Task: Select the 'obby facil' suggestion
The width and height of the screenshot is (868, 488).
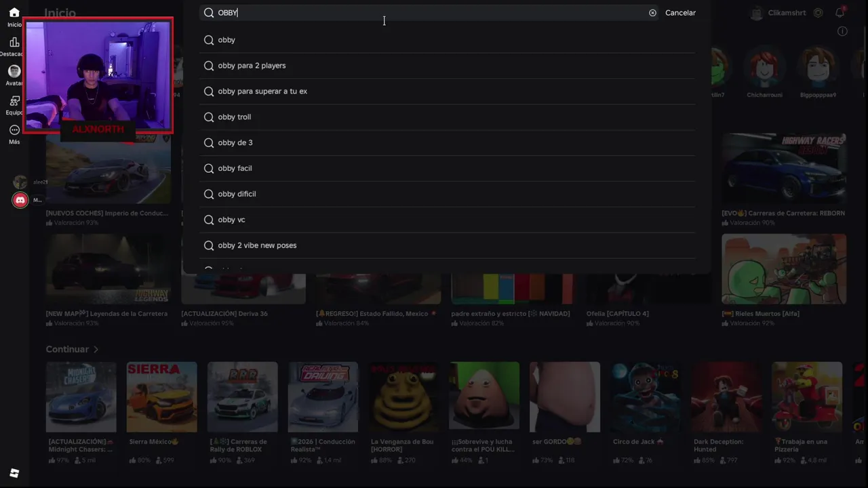Action: [x=448, y=169]
